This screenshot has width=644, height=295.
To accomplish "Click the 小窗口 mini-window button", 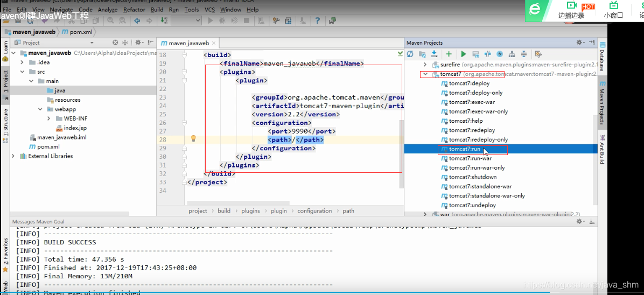I will [614, 11].
